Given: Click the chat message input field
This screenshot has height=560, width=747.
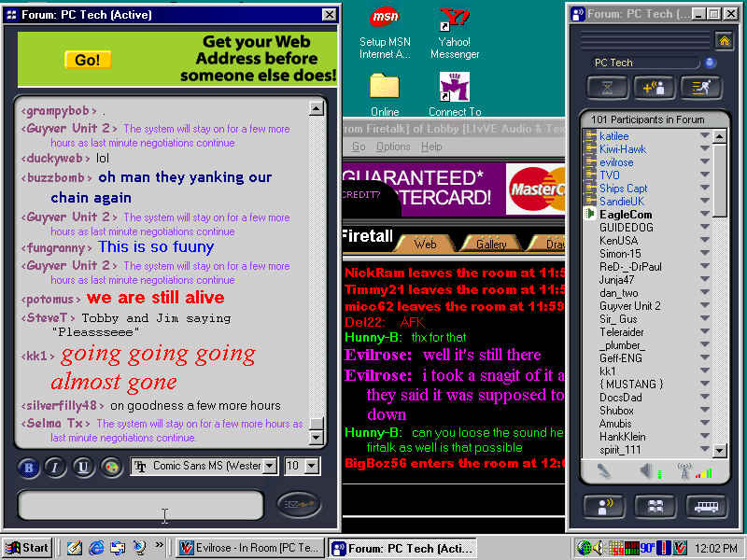Looking at the screenshot, I should [140, 505].
